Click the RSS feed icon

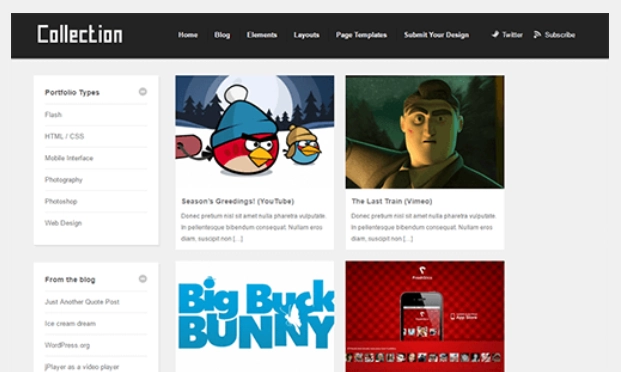(537, 34)
